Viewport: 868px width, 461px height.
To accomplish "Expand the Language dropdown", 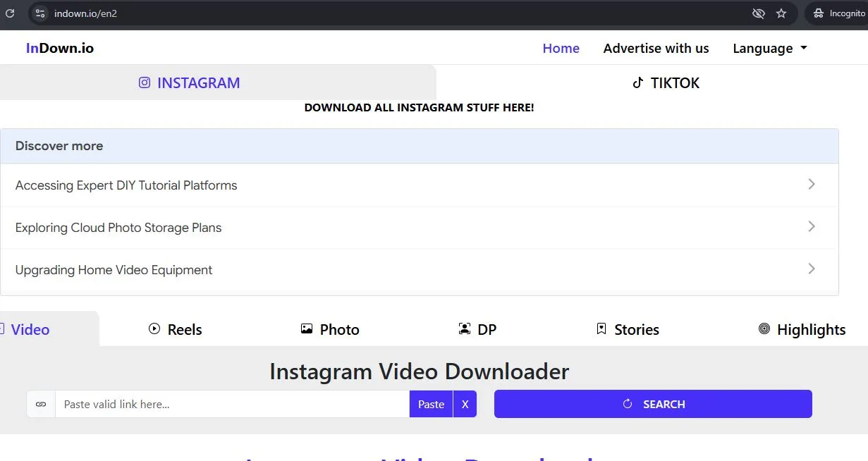I will tap(770, 48).
